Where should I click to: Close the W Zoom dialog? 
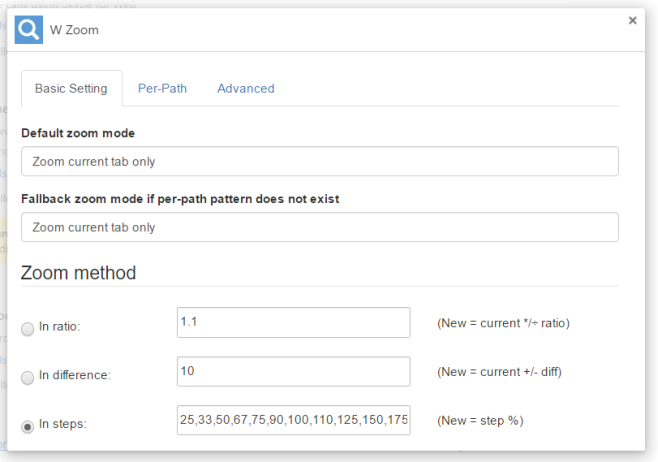tap(632, 20)
